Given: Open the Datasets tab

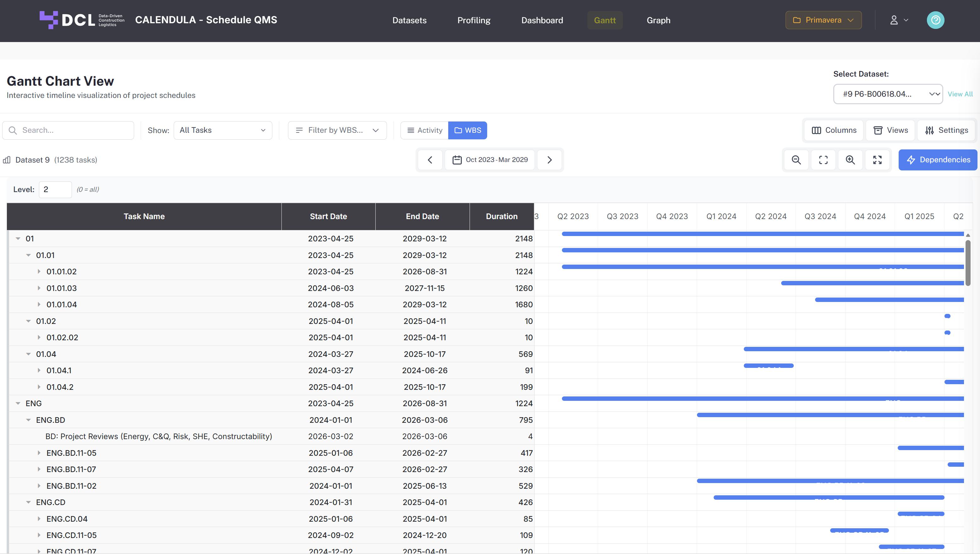Looking at the screenshot, I should point(409,20).
